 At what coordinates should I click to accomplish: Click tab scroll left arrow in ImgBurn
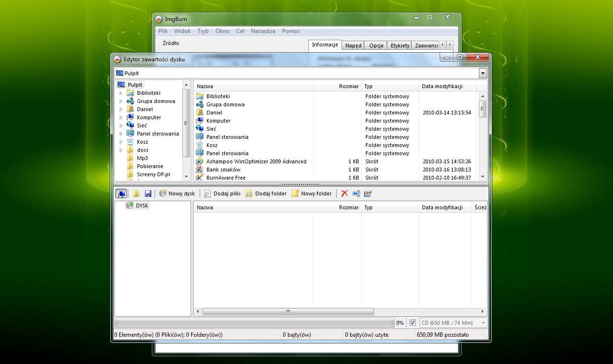click(x=443, y=45)
